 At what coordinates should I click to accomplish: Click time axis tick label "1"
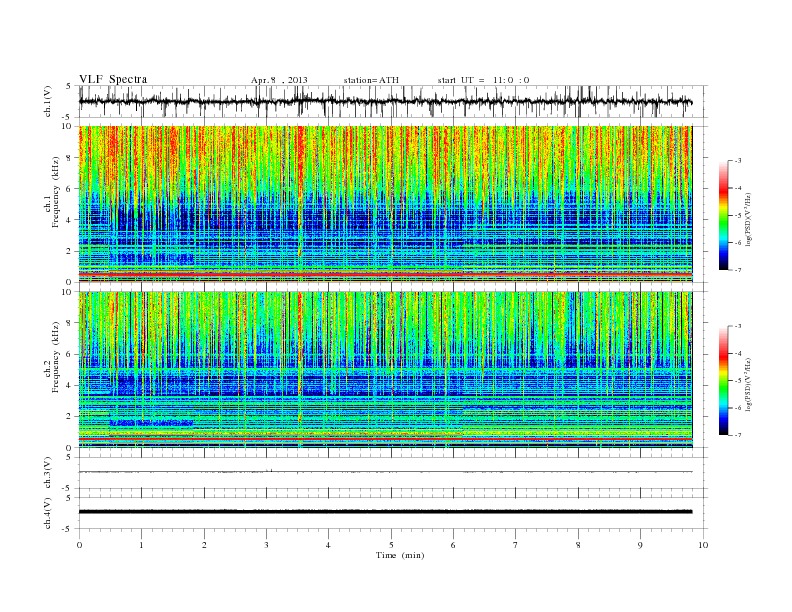142,545
